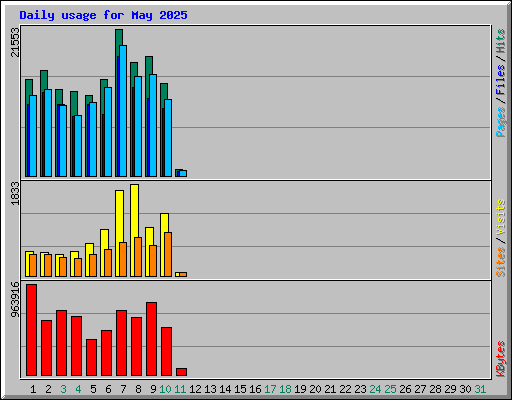This screenshot has width=512, height=400.
Task: Click day 17 label on the x-axis
Action: click(x=270, y=389)
